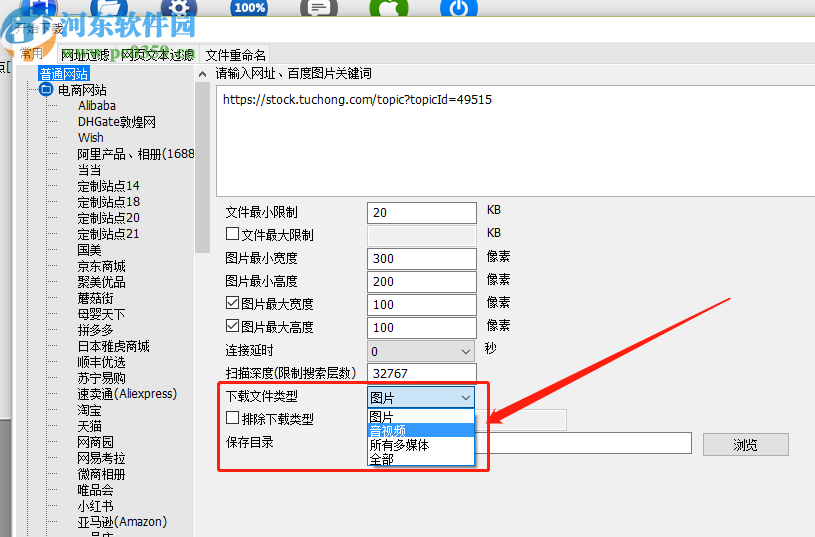Switch to the 网址过滤 tab

point(85,55)
